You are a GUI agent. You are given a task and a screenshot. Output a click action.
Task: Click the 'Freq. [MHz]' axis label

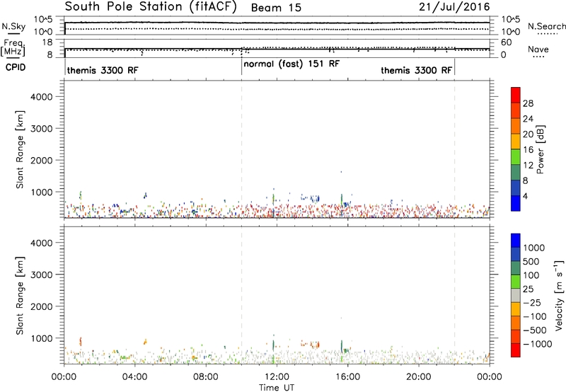click(x=13, y=47)
